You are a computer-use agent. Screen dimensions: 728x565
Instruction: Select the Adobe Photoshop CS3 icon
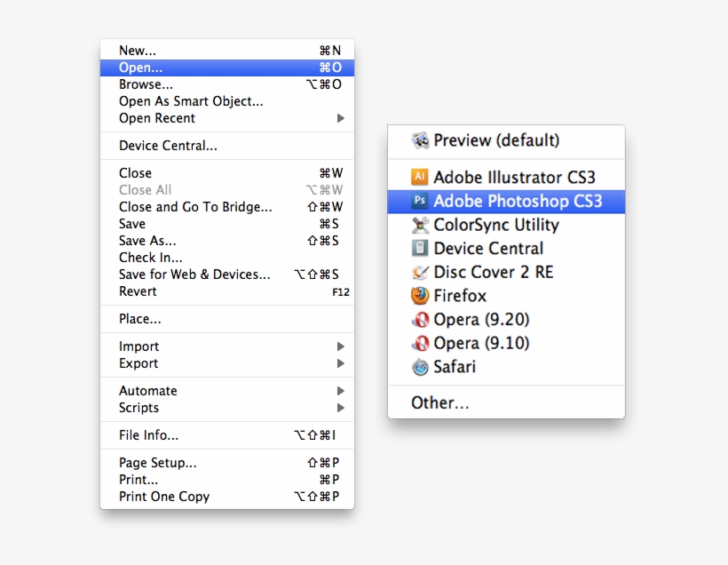tap(421, 202)
